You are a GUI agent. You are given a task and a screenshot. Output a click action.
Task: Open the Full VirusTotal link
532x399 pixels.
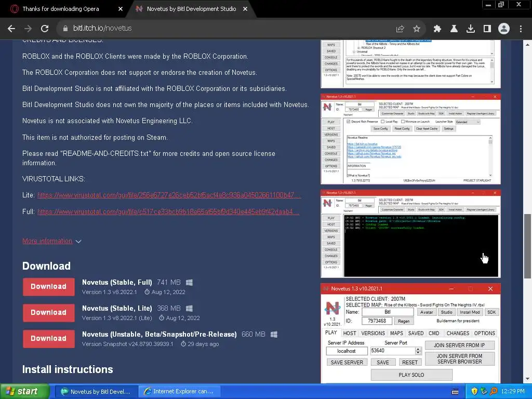(168, 212)
